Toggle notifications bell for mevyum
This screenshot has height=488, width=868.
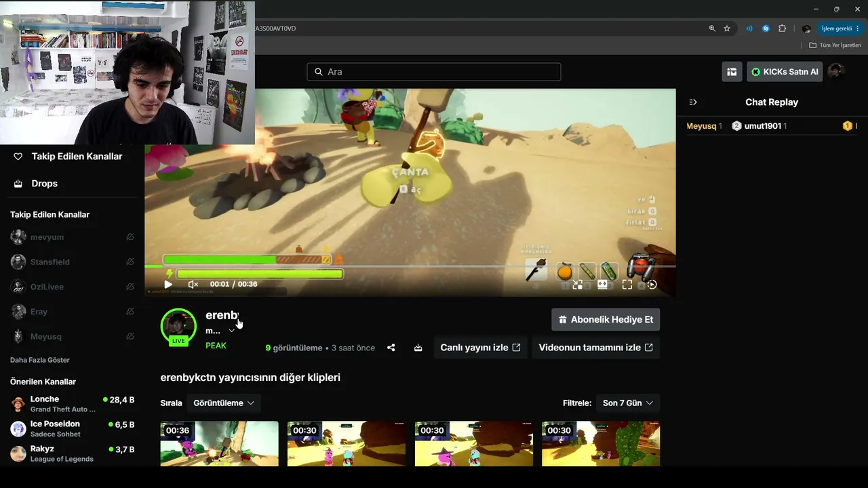pos(130,237)
